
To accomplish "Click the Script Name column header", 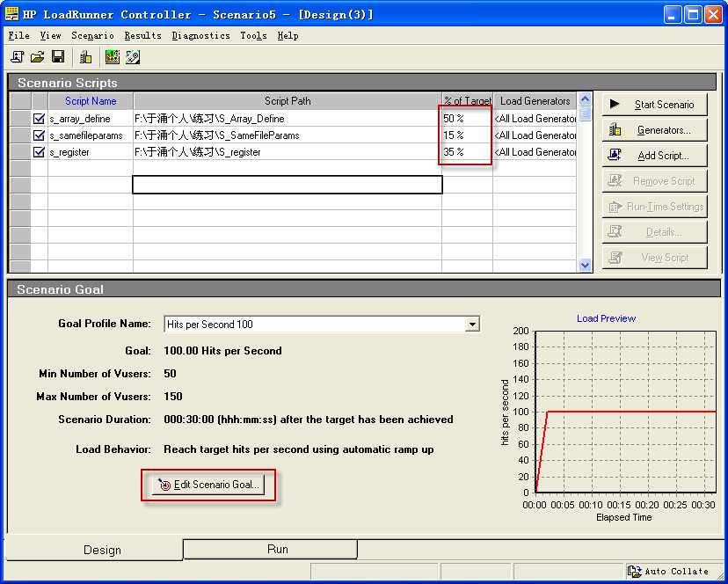I will point(91,101).
